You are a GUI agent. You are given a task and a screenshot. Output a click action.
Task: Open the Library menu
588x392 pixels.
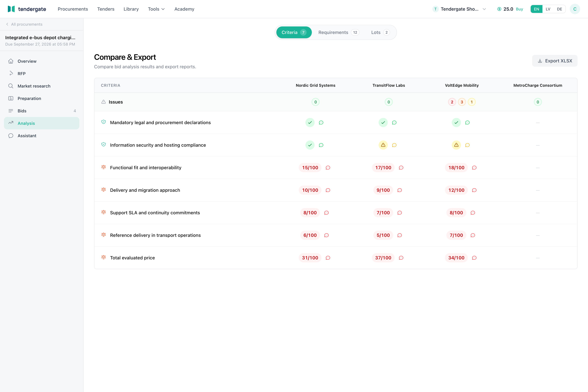pyautogui.click(x=131, y=9)
